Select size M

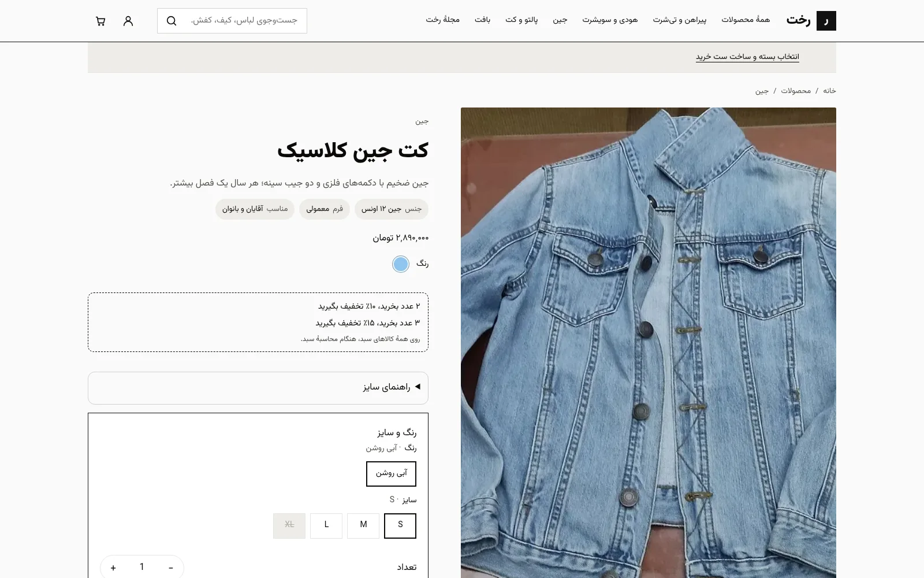pyautogui.click(x=363, y=525)
